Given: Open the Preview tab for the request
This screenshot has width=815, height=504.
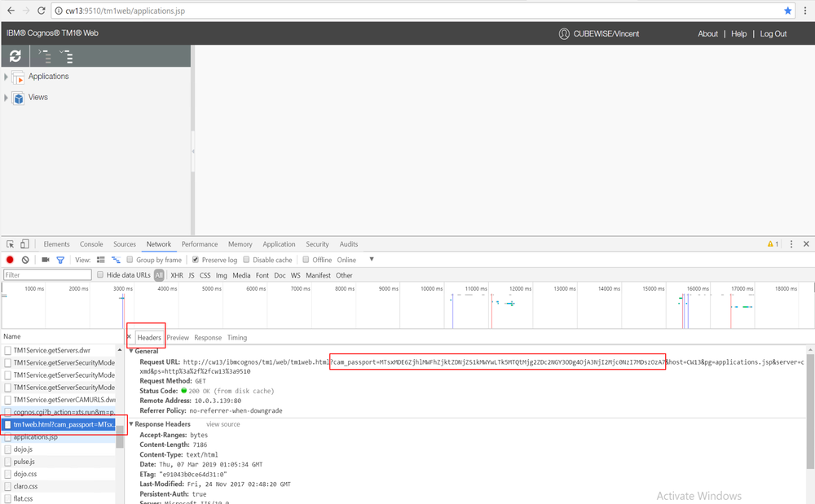Looking at the screenshot, I should click(x=178, y=338).
